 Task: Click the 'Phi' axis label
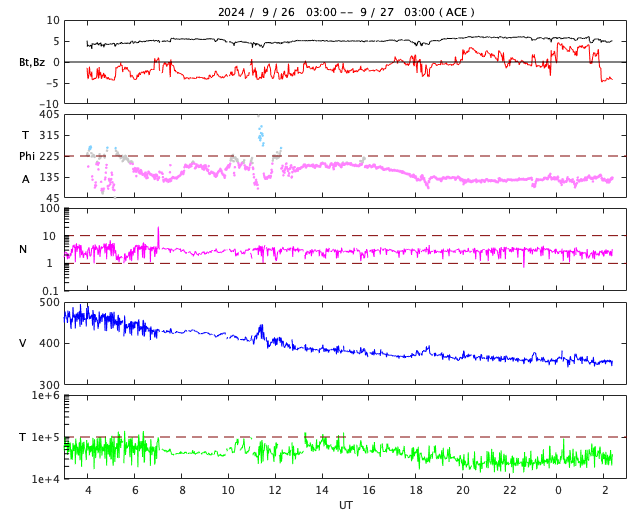point(27,156)
